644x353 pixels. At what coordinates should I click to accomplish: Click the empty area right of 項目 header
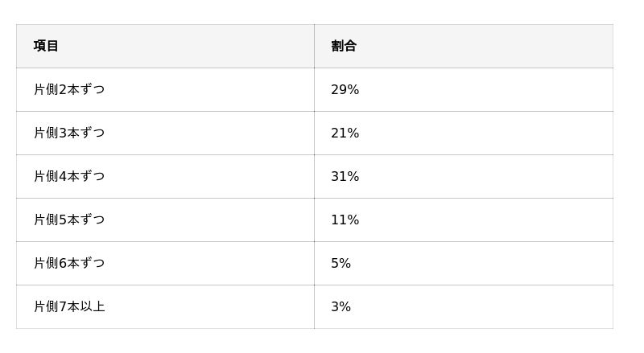point(186,46)
